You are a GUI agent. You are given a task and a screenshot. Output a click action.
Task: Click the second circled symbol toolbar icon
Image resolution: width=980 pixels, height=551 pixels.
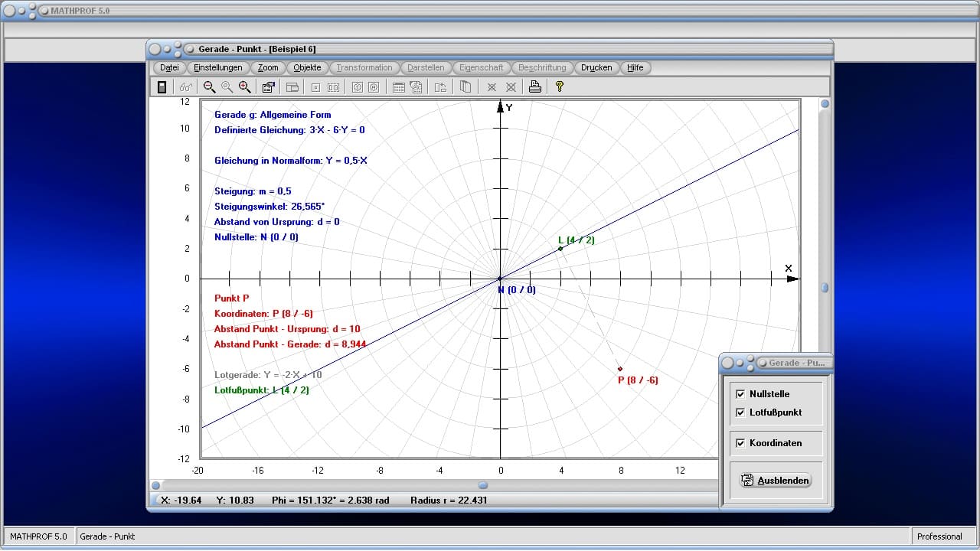374,87
